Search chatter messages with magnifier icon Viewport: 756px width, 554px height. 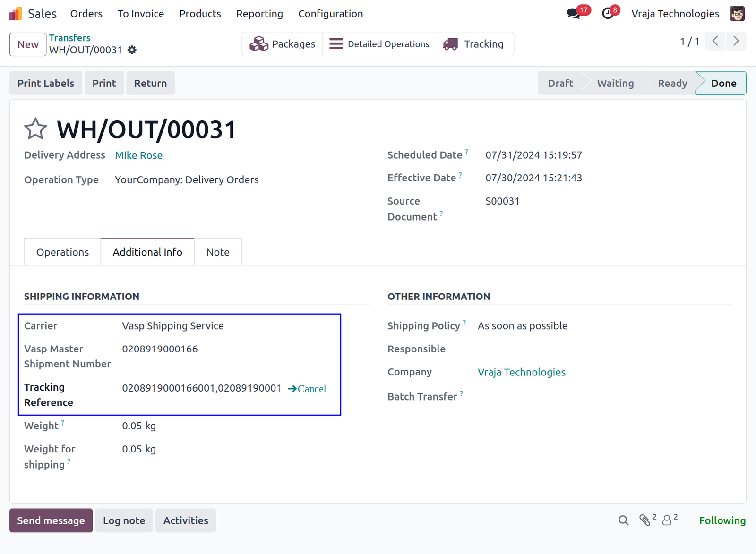coord(623,520)
